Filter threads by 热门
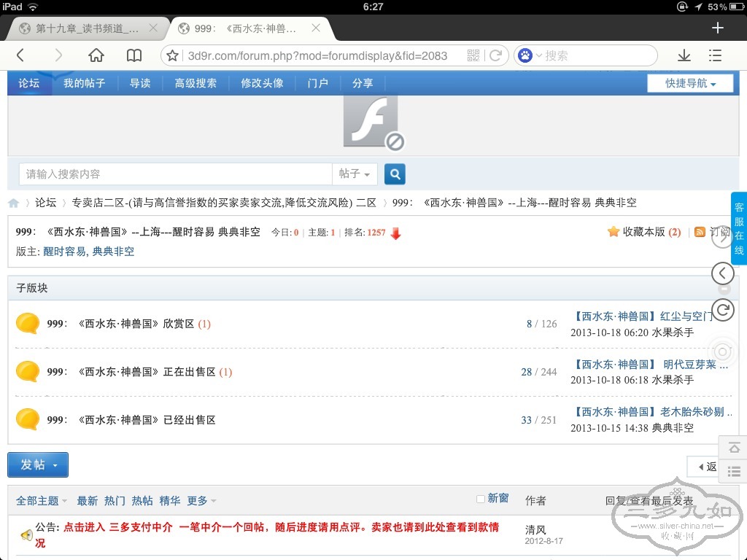Image resolution: width=747 pixels, height=560 pixels. (115, 501)
